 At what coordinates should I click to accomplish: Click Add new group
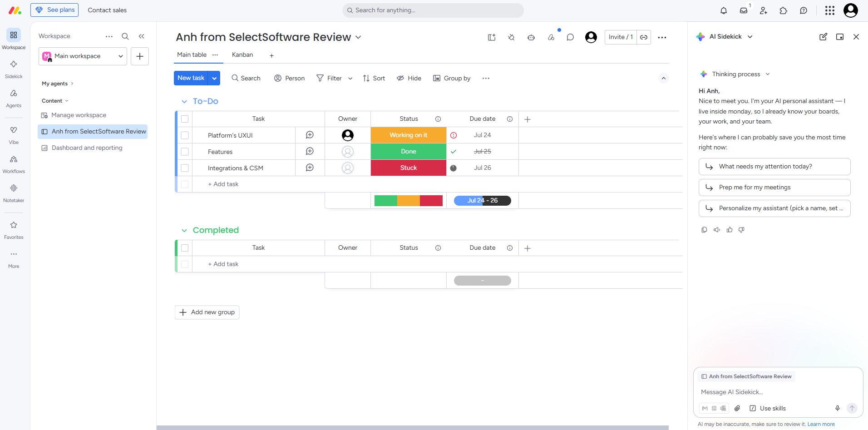pos(207,312)
